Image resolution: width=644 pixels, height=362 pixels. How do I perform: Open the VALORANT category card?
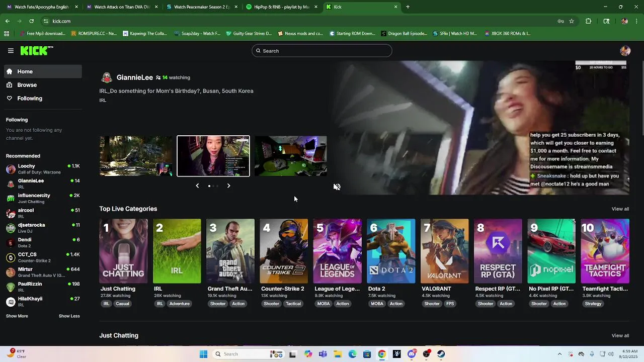click(444, 251)
